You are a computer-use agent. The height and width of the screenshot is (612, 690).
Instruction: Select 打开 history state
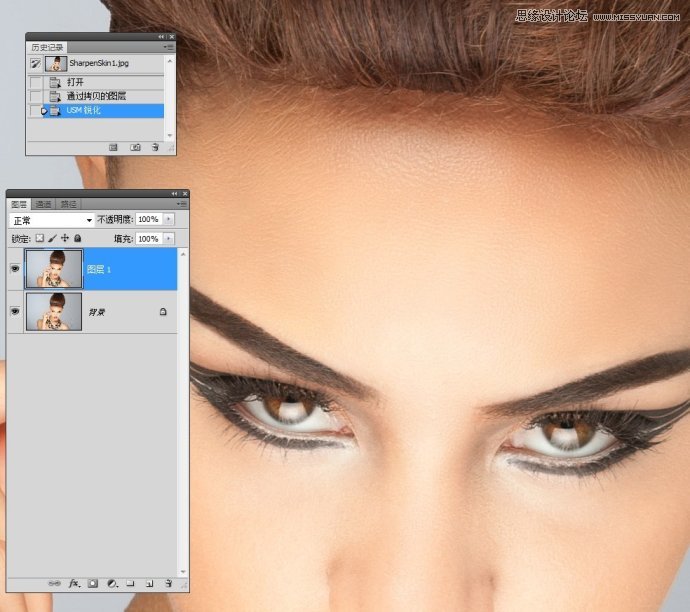click(103, 82)
